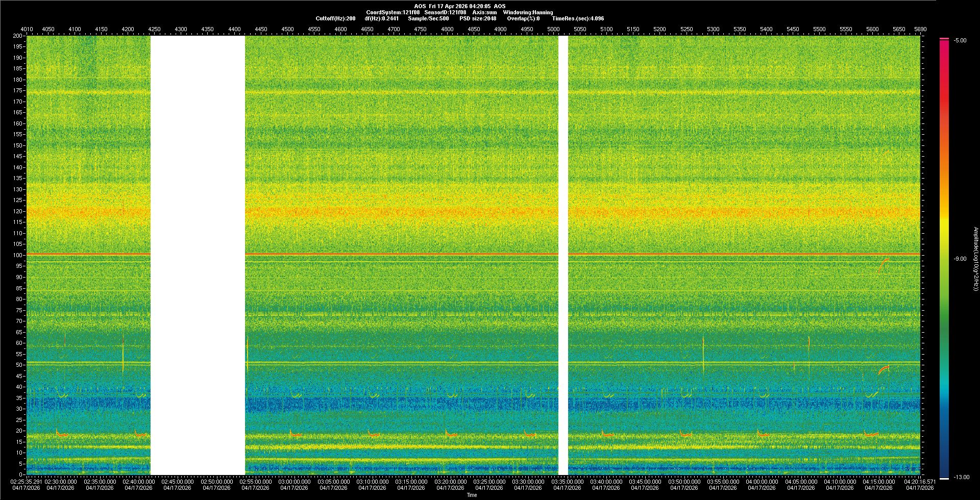Image resolution: width=980 pixels, height=500 pixels.
Task: Click the SensorID:121f08 header text
Action: click(x=445, y=12)
